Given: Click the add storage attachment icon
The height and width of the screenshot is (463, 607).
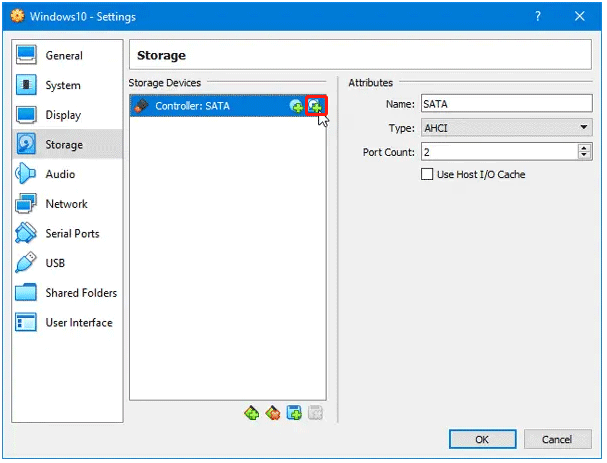Looking at the screenshot, I should click(294, 413).
